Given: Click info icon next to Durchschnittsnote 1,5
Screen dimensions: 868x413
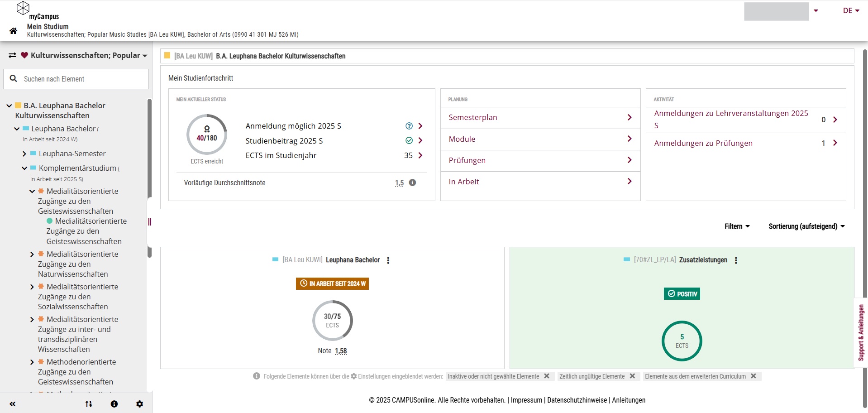Looking at the screenshot, I should (412, 182).
